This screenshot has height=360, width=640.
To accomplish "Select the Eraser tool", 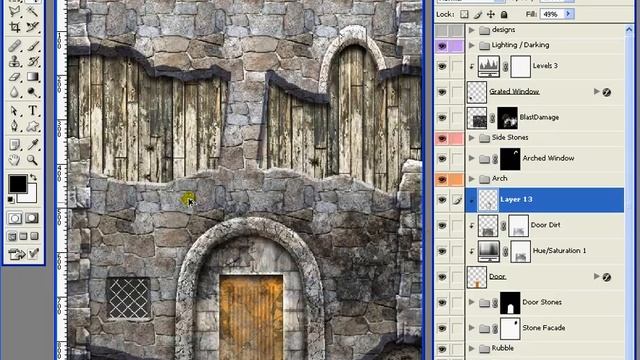I will tap(14, 77).
